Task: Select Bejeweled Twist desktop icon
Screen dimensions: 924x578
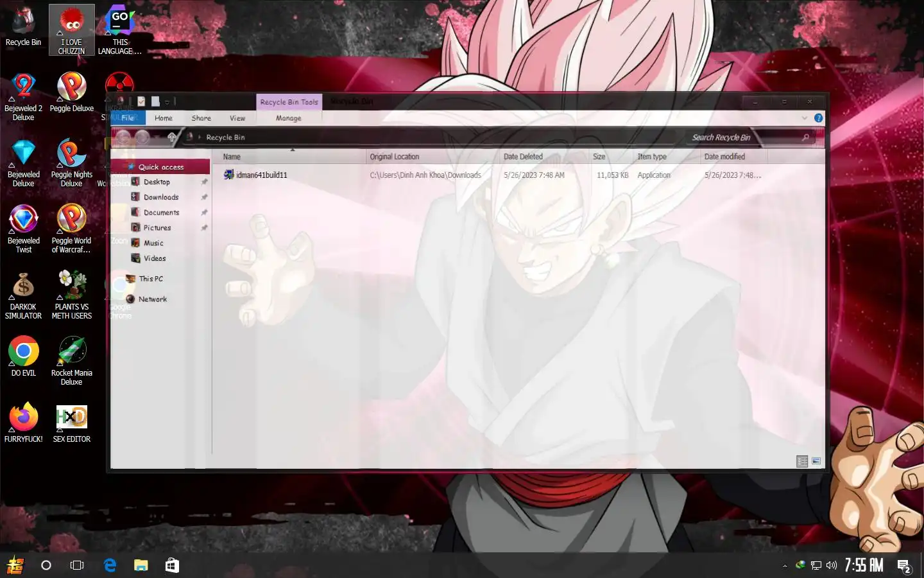Action: coord(23,229)
